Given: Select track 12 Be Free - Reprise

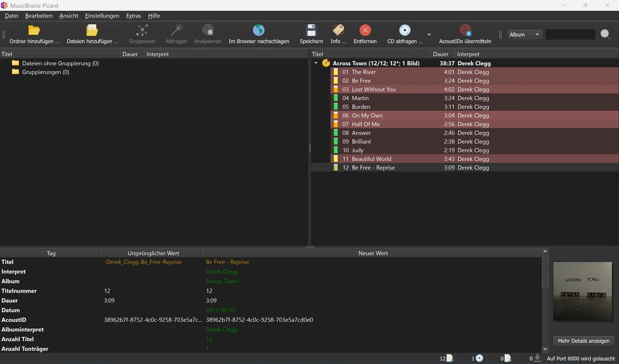Looking at the screenshot, I should [474, 168].
